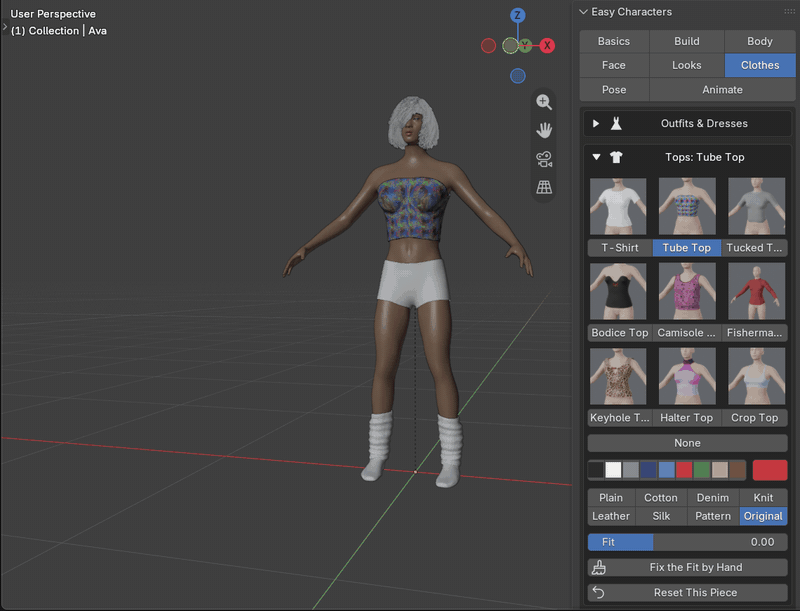Viewport: 800px width, 611px height.
Task: Click the t-shirt icon in Tops header
Action: (x=616, y=157)
